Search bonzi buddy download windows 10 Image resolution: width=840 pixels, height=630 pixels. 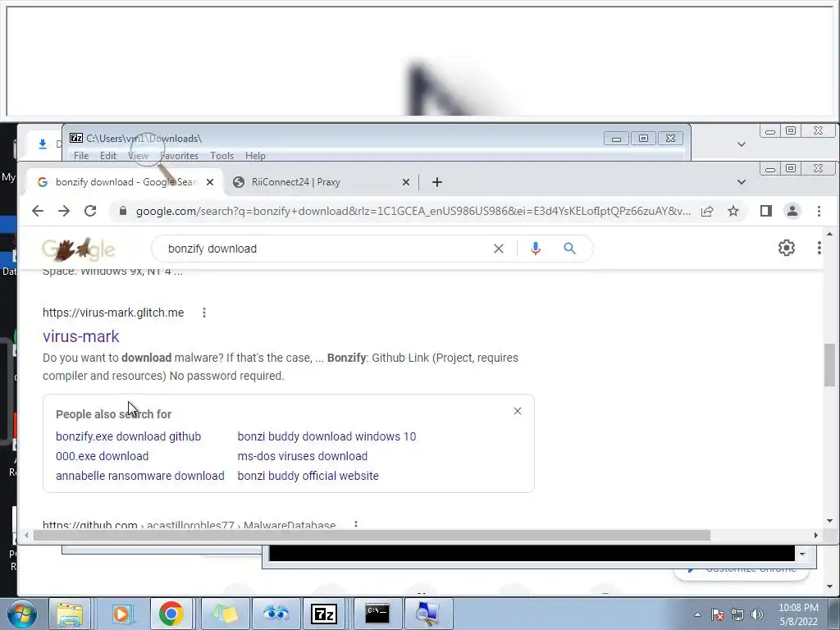326,436
